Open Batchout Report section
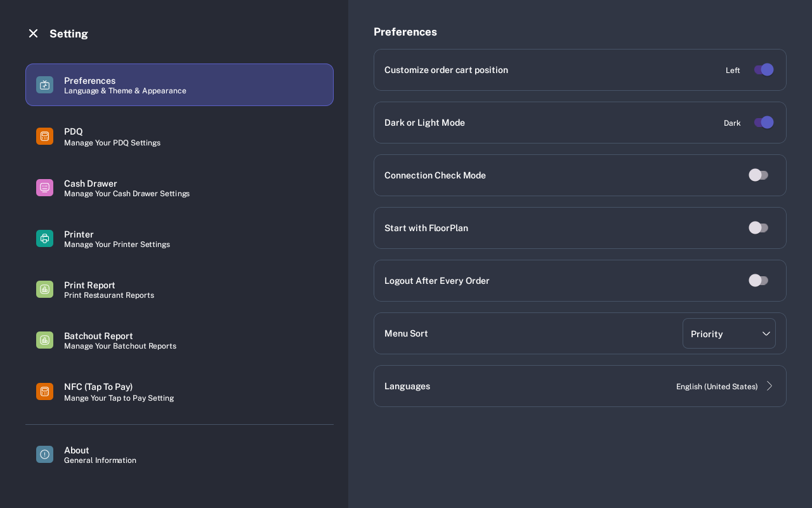 [x=180, y=340]
